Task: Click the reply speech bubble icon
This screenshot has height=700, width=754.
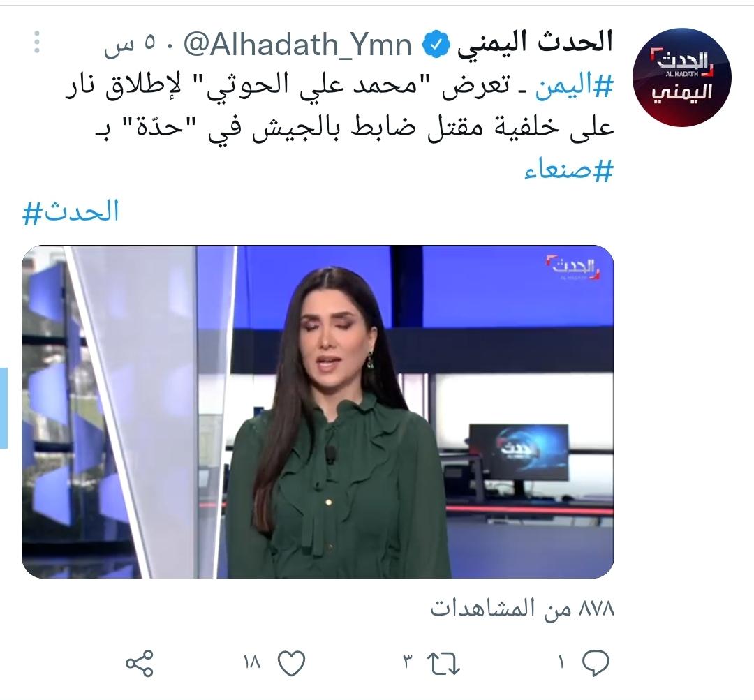Action: (x=596, y=664)
